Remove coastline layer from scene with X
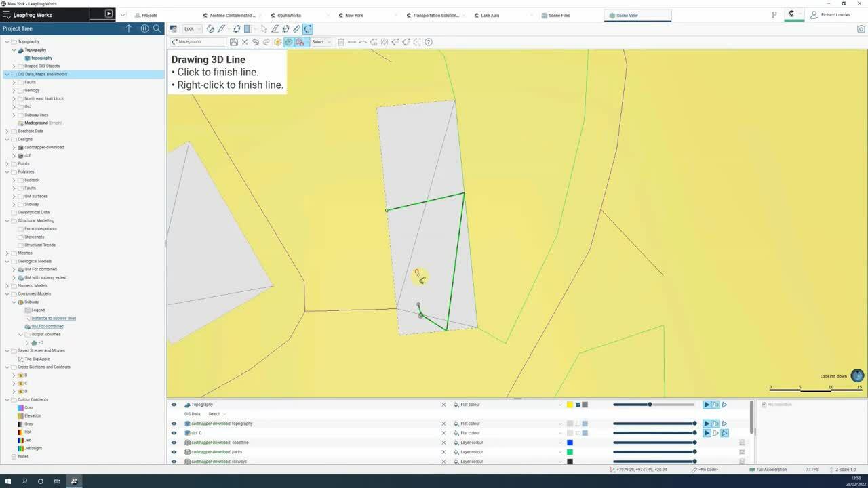The height and width of the screenshot is (488, 868). [444, 443]
